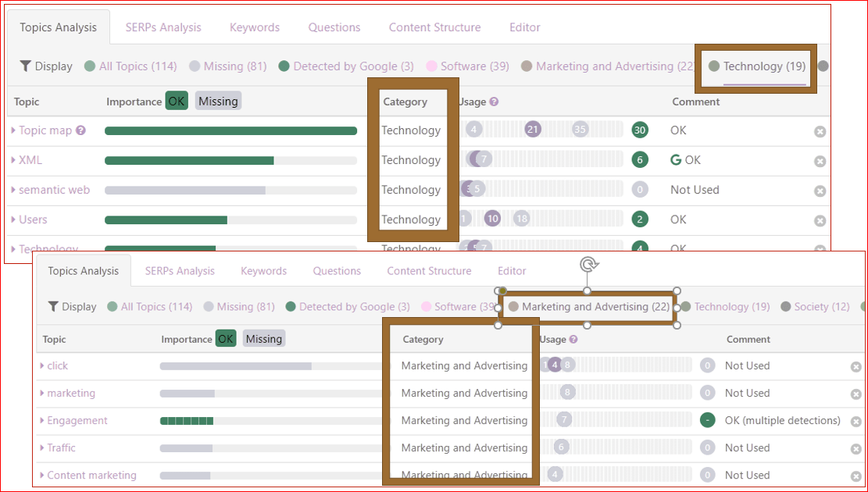Expand the semantic web topic row
868x492 pixels.
pos(13,190)
